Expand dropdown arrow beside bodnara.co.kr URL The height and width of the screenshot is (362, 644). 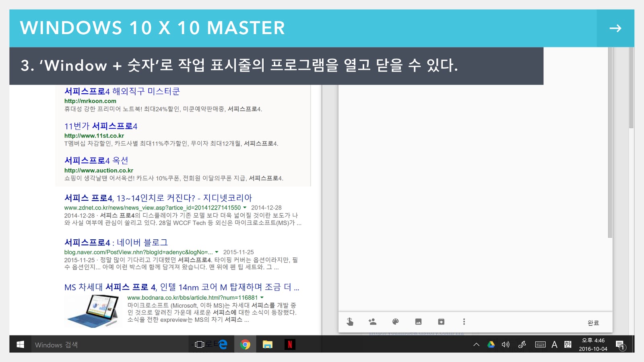pos(262,298)
